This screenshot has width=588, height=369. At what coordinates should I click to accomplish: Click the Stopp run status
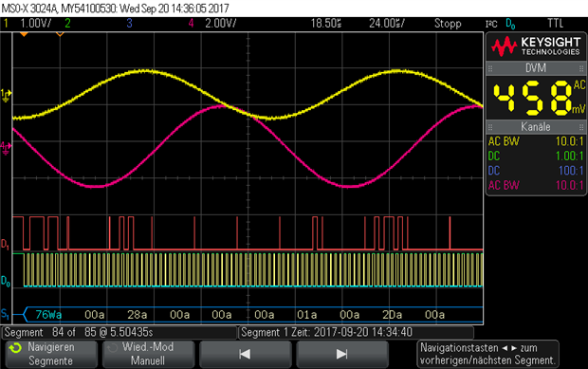pyautogui.click(x=448, y=24)
